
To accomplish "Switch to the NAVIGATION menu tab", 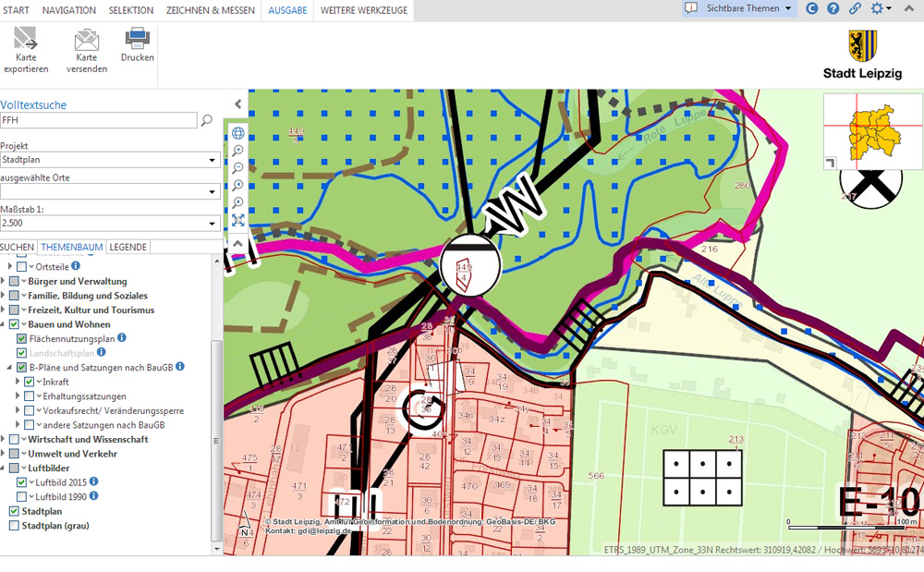I will pos(68,10).
